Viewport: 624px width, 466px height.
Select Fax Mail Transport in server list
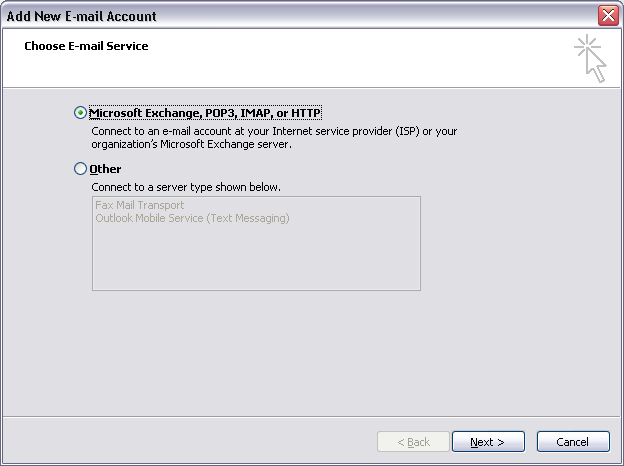pos(140,205)
